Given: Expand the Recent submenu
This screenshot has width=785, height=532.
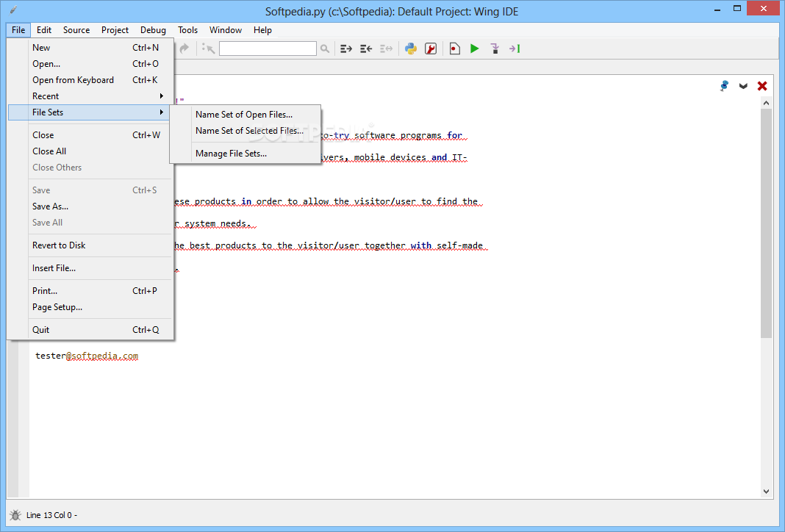Looking at the screenshot, I should [x=90, y=96].
